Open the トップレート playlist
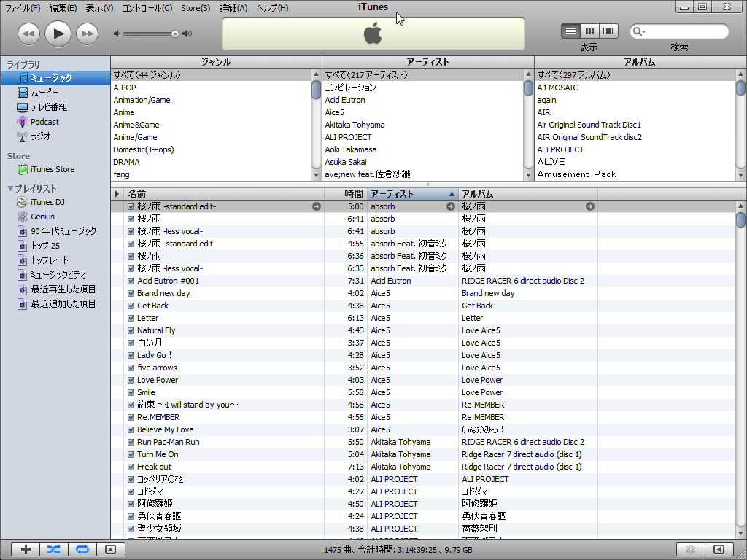747x560 pixels. [55, 260]
